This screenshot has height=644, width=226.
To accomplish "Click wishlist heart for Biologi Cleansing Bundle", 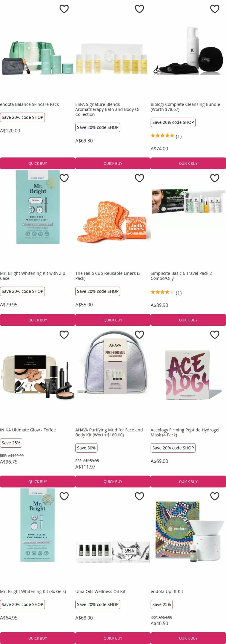I will 215,9.
